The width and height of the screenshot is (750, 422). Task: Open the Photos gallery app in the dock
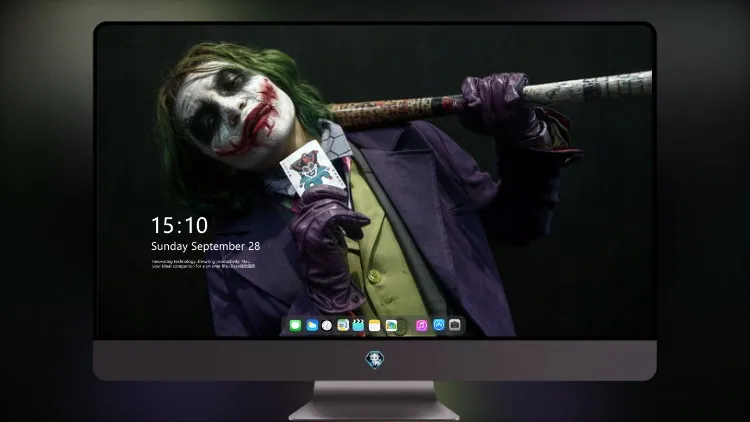pyautogui.click(x=391, y=326)
